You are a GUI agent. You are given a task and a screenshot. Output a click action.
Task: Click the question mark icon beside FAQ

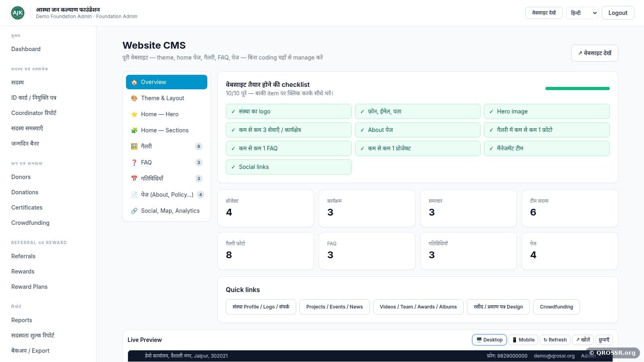coord(134,162)
